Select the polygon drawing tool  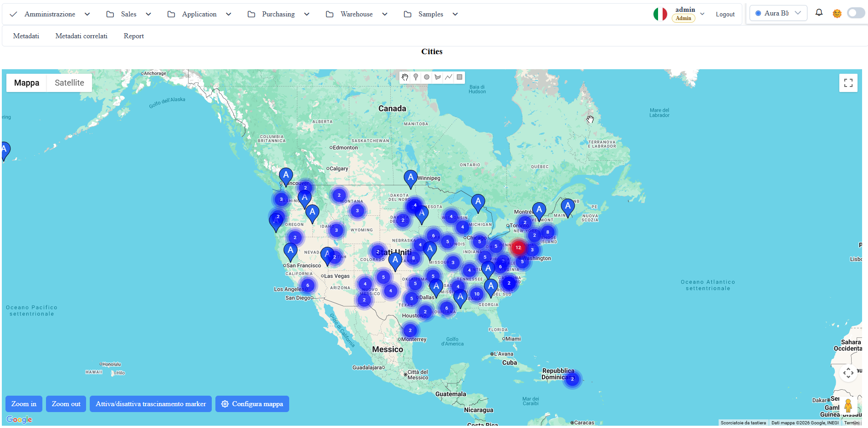438,77
